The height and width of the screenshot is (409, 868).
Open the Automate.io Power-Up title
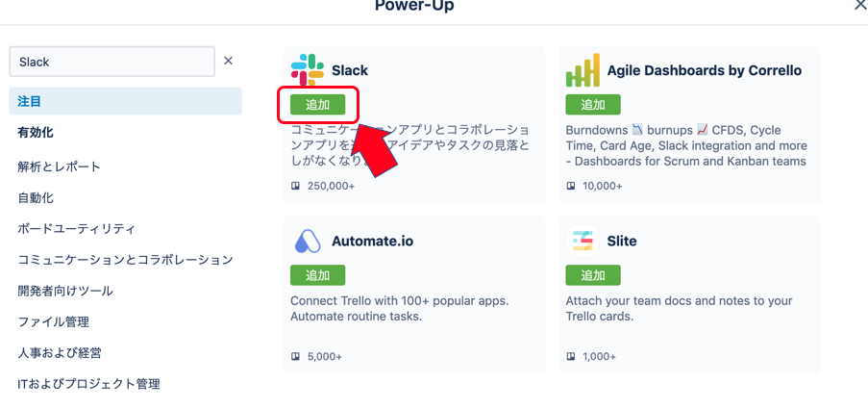coord(373,242)
